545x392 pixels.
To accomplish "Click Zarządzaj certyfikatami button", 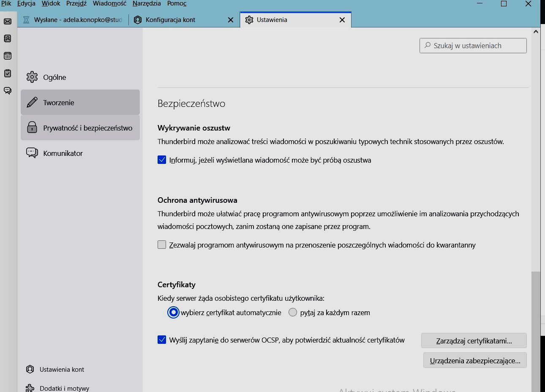I will tap(474, 340).
